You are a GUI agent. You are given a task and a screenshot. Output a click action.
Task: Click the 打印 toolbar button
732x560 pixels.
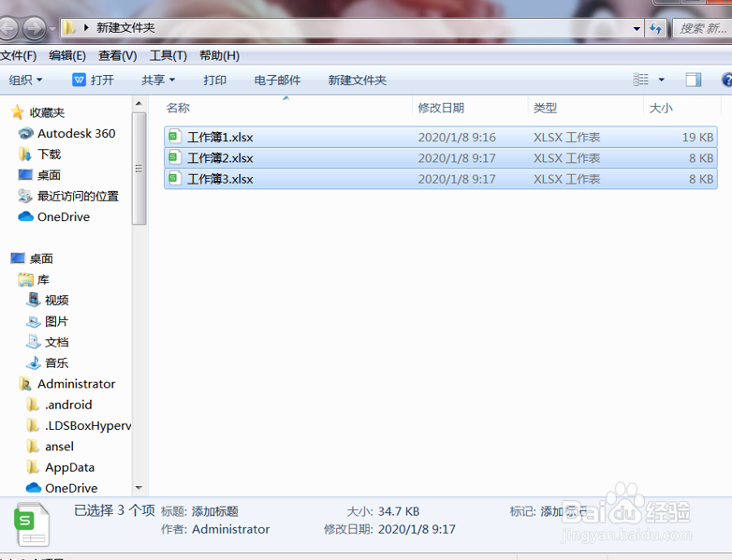click(x=214, y=80)
